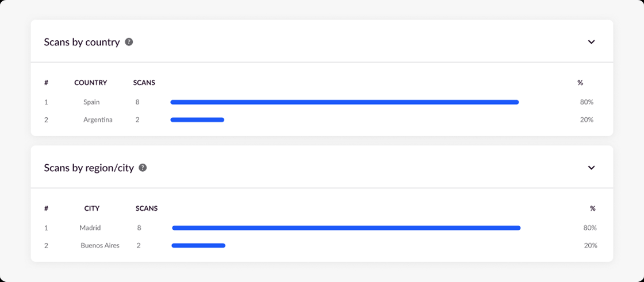Select the Spain row label
This screenshot has height=282, width=644.
click(x=91, y=102)
